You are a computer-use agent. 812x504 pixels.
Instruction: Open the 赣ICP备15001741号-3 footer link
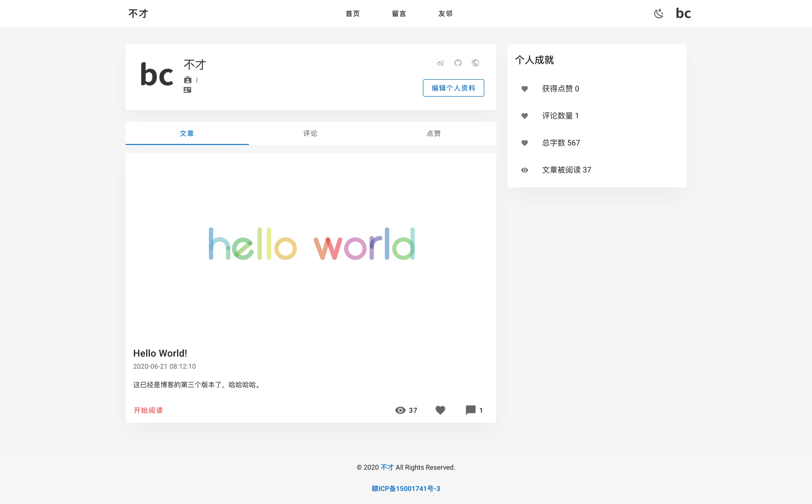406,488
